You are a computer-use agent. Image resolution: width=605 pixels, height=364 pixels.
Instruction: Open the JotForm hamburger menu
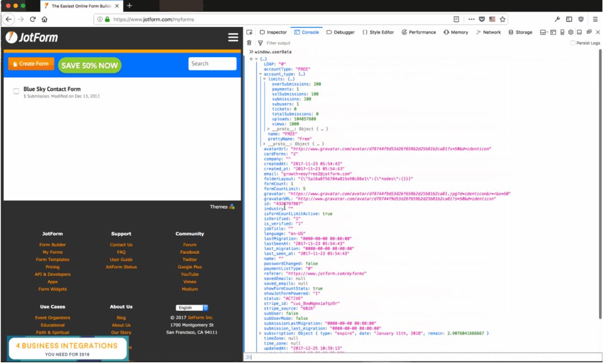point(233,38)
